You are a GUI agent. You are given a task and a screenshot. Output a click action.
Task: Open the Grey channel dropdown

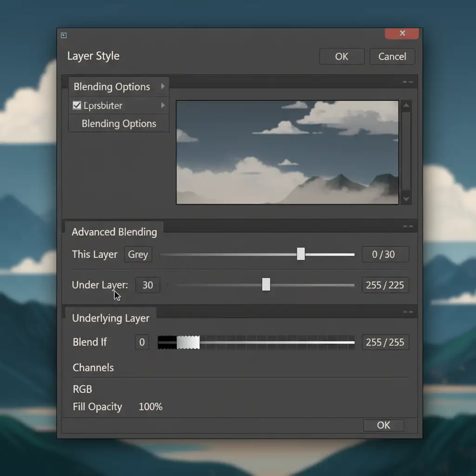pos(138,254)
